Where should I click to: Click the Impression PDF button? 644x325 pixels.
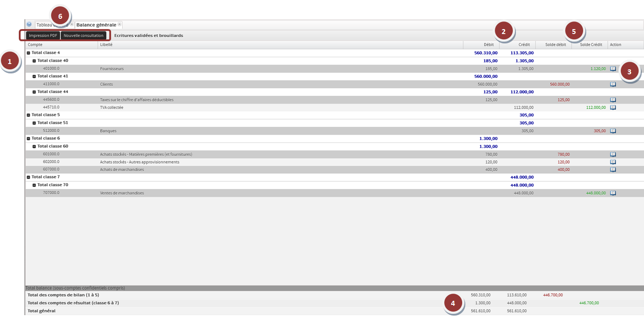coord(43,35)
